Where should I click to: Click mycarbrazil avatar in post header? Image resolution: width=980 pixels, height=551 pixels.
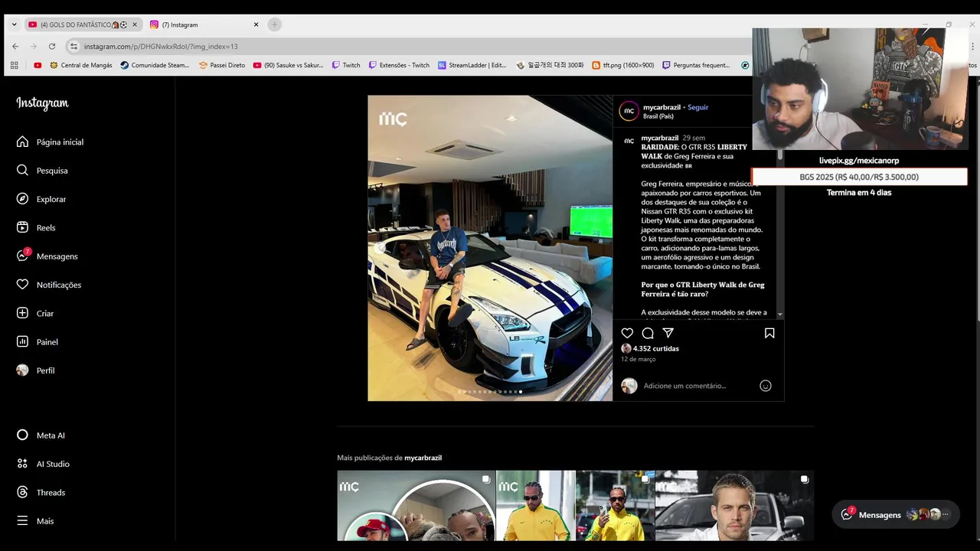point(629,111)
